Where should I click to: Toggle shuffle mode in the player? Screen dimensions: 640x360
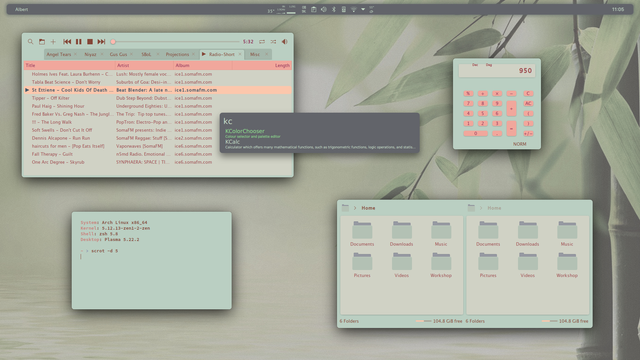click(x=273, y=42)
